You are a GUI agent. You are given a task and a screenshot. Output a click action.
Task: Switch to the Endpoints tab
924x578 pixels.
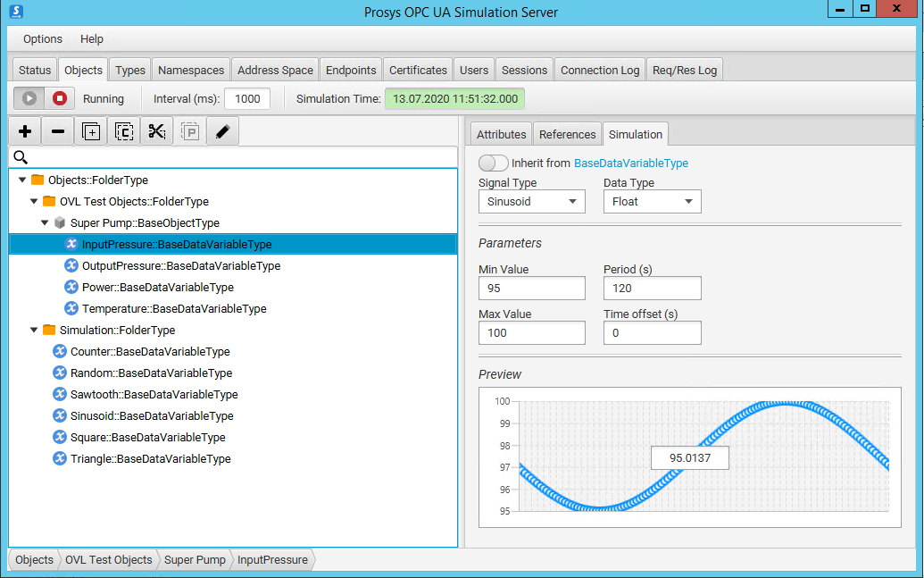[x=351, y=71]
